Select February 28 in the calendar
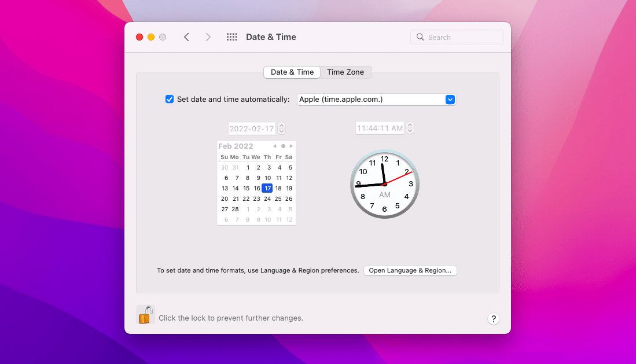636x364 pixels. coord(235,209)
